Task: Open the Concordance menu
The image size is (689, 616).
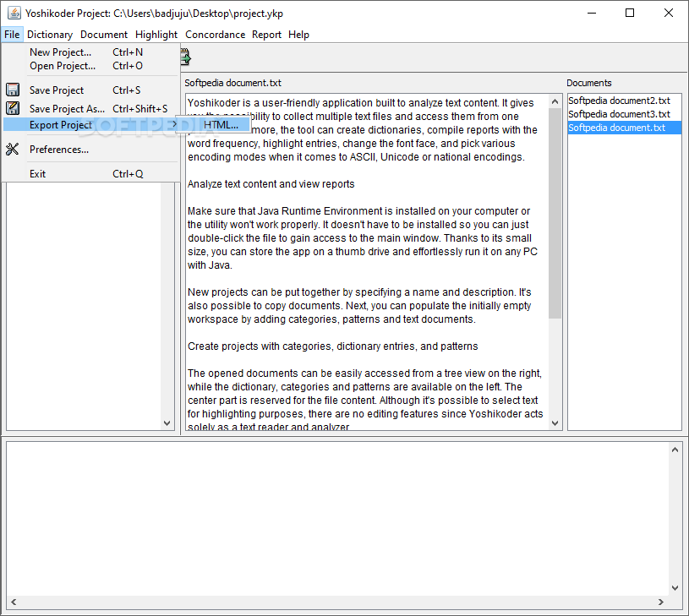Action: click(215, 35)
